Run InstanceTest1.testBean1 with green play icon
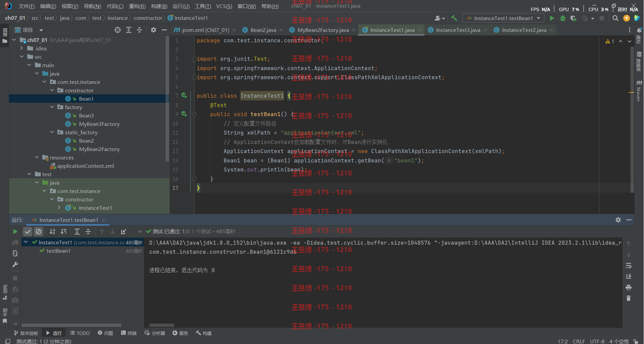The height and width of the screenshot is (344, 644). (x=552, y=18)
